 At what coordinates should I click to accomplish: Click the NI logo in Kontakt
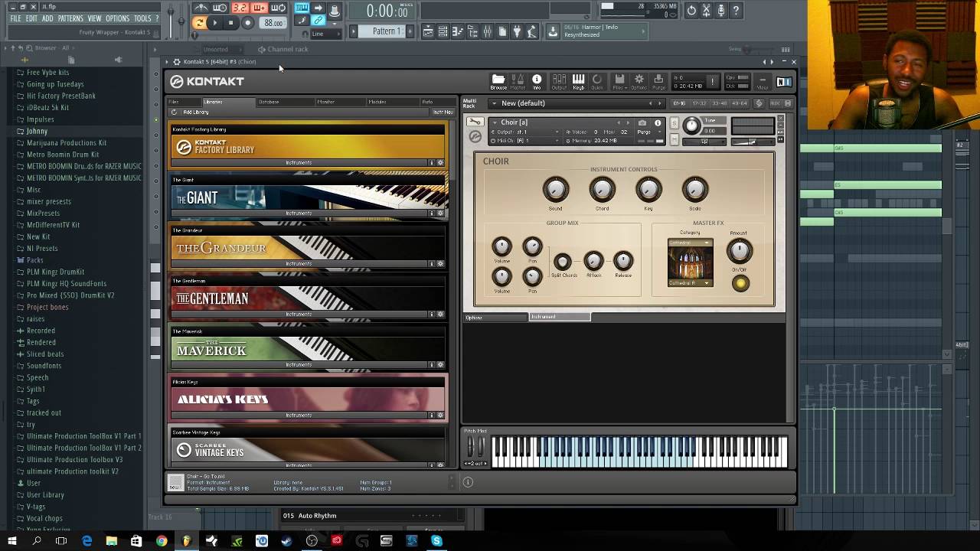click(x=784, y=82)
